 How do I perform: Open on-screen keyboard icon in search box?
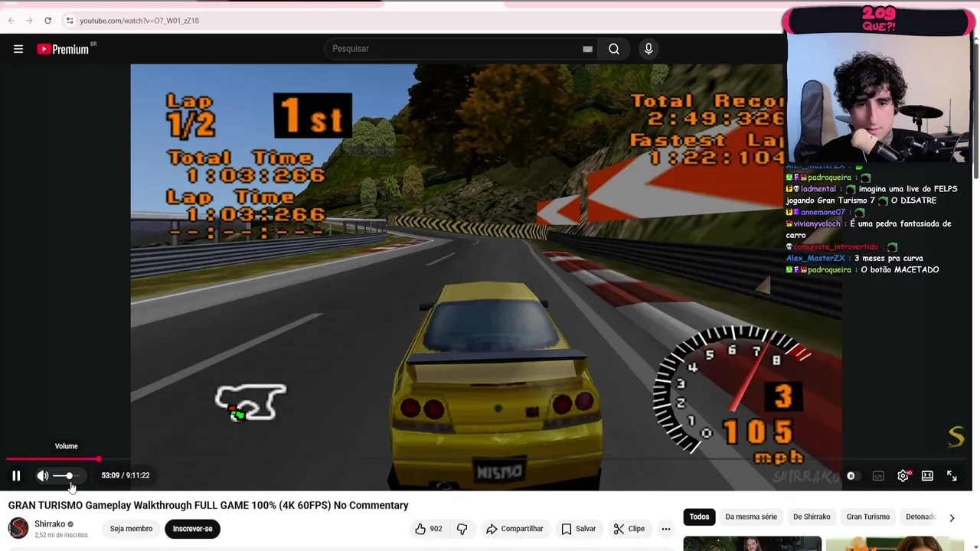(x=587, y=49)
